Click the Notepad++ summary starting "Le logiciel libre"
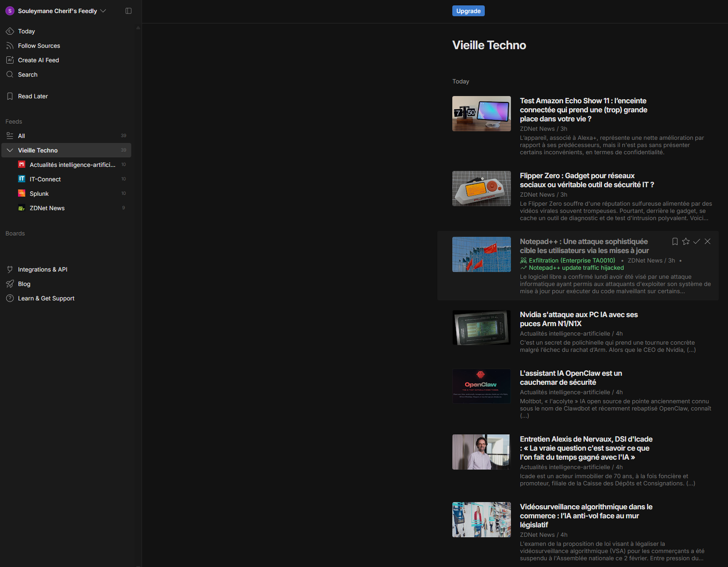The width and height of the screenshot is (728, 567). (615, 284)
